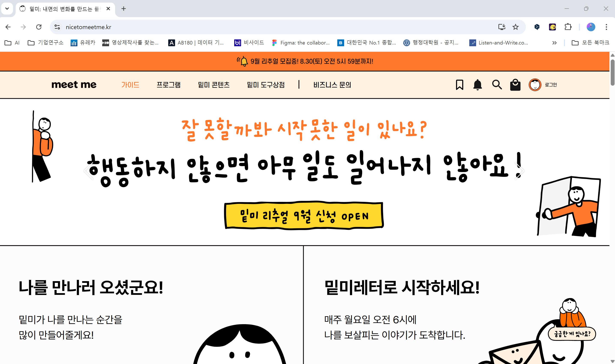Viewport: 615px width, 364px height.
Task: Open the 행정대학원 - 공지 bookmark
Action: (x=431, y=43)
